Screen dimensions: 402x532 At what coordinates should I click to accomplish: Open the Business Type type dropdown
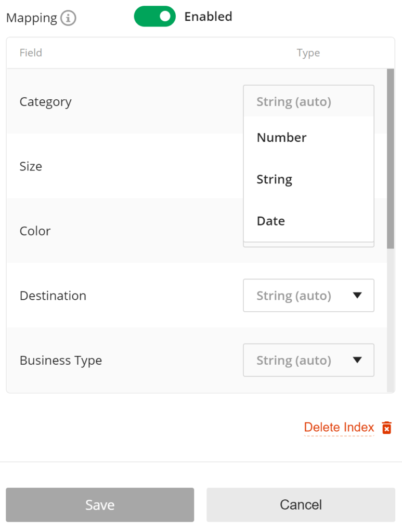(x=308, y=360)
